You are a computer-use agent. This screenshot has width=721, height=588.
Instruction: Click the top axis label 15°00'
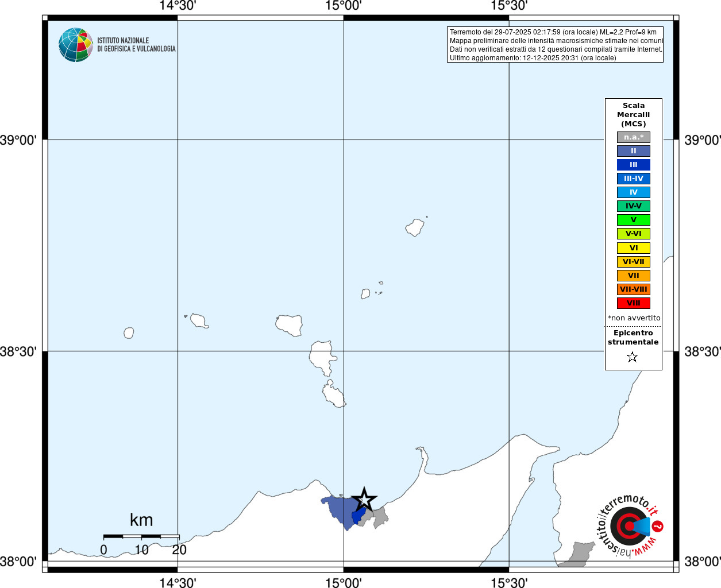tap(344, 6)
